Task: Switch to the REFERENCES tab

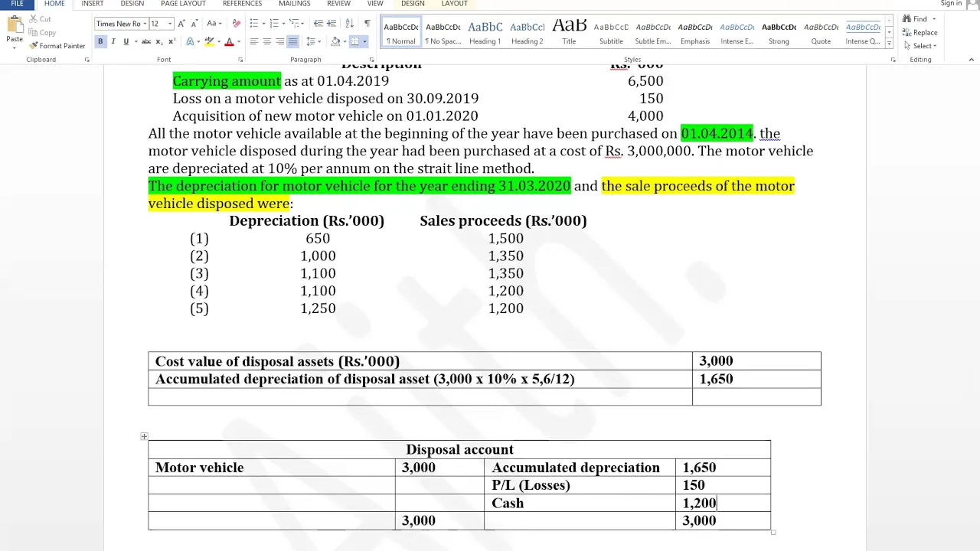Action: (242, 4)
